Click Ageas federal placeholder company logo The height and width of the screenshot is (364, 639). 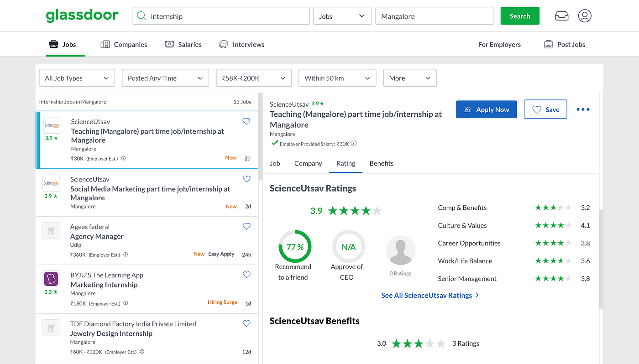(x=51, y=230)
